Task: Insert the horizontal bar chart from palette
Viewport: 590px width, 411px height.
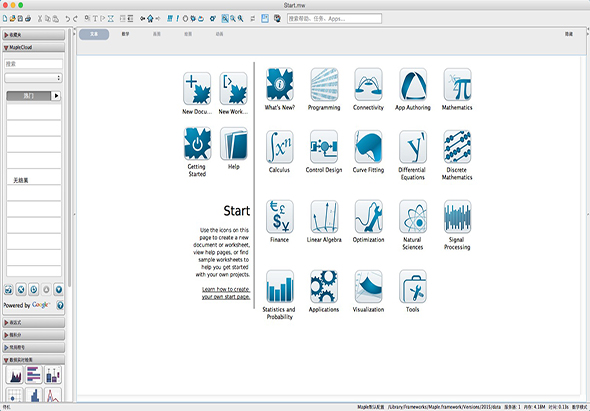Action: coord(33,375)
